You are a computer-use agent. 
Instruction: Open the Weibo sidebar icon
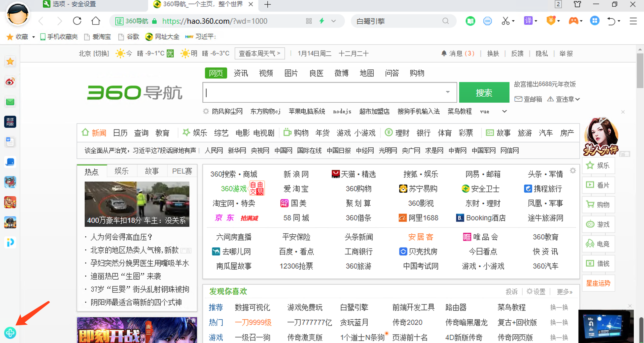tap(10, 82)
